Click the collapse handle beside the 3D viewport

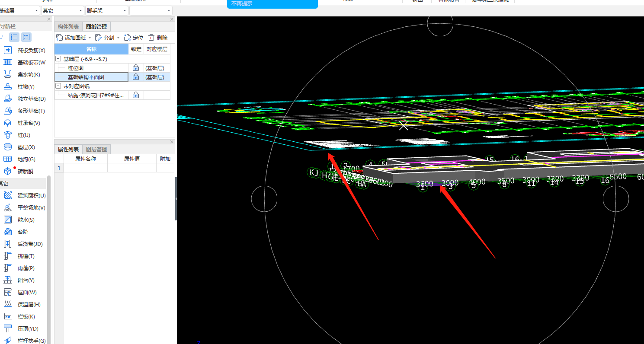point(176,199)
